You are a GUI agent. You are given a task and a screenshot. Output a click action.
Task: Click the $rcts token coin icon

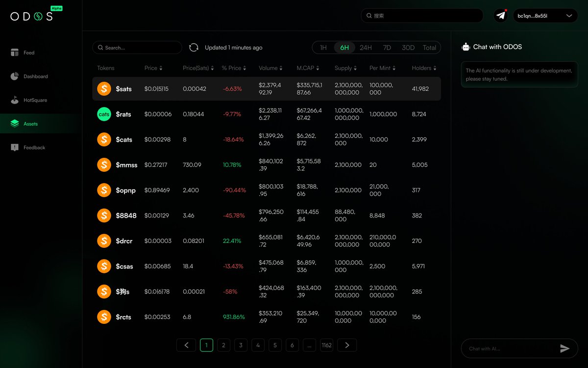(x=104, y=317)
